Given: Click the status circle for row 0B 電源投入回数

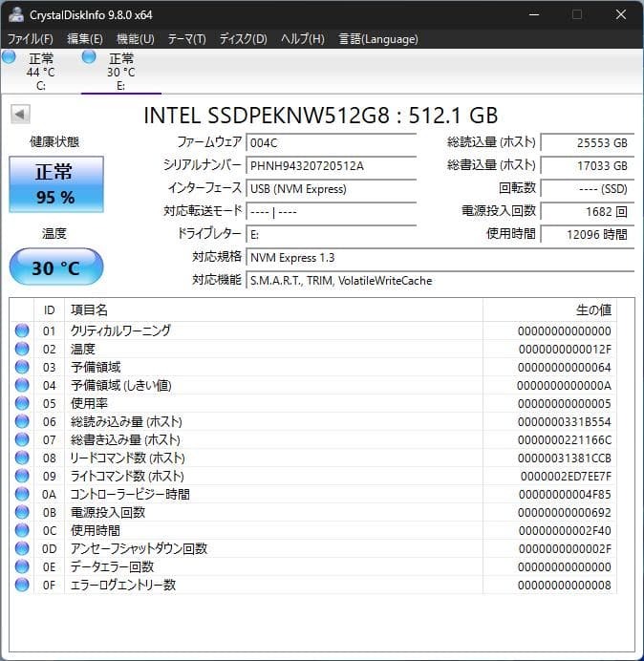Looking at the screenshot, I should point(22,512).
